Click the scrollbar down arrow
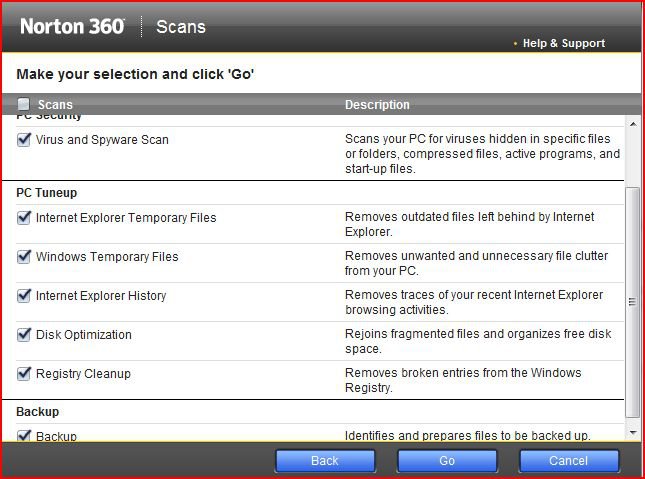This screenshot has width=645, height=479. click(x=633, y=432)
